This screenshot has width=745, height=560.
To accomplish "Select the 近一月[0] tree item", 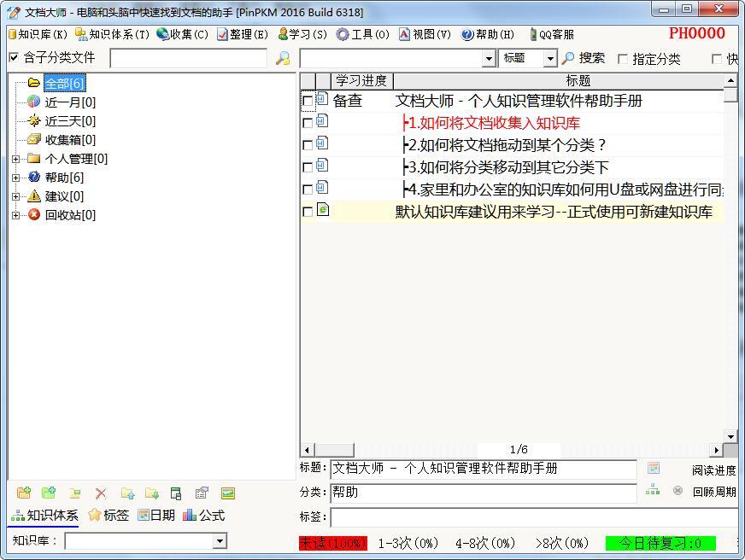I will tap(70, 102).
